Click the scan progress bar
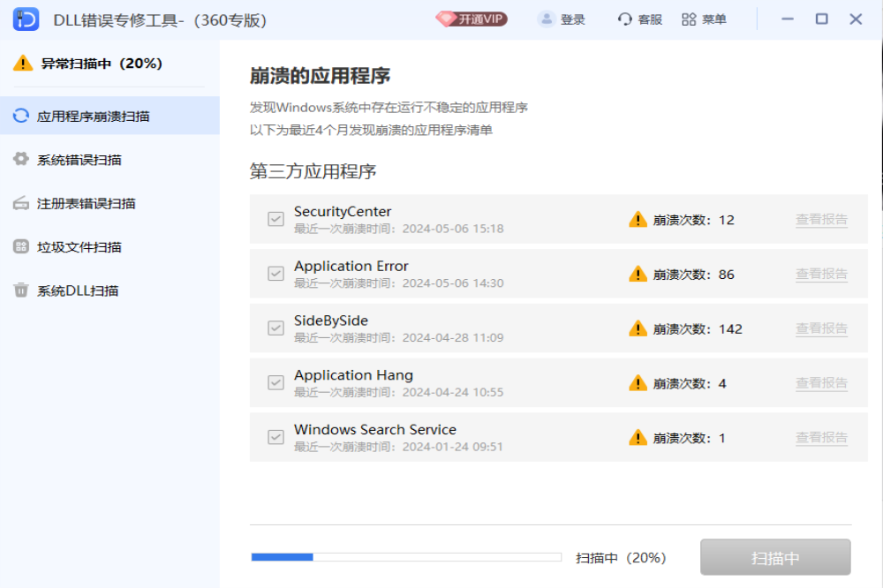Viewport: 883px width, 588px height. [404, 556]
